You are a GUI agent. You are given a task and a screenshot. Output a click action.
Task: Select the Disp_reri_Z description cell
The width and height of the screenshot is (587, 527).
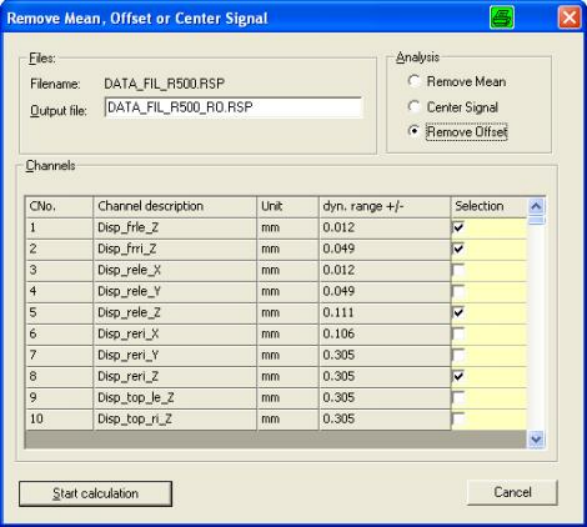pyautogui.click(x=175, y=376)
